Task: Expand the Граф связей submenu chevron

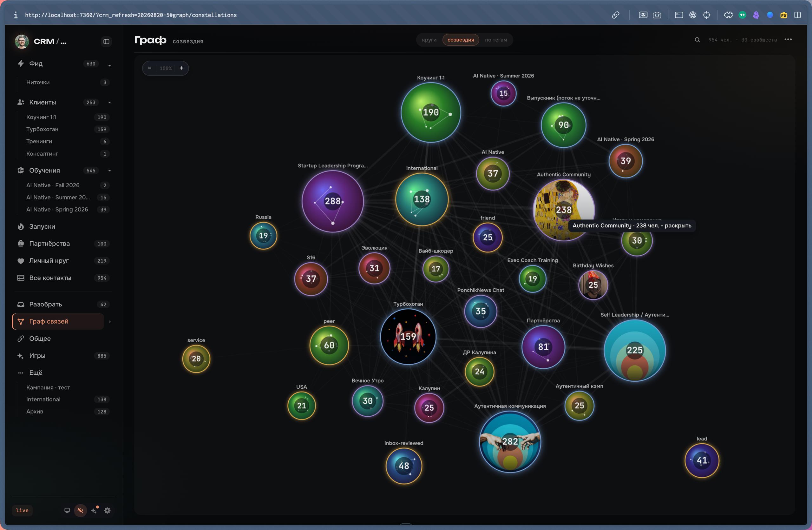Action: 109,321
